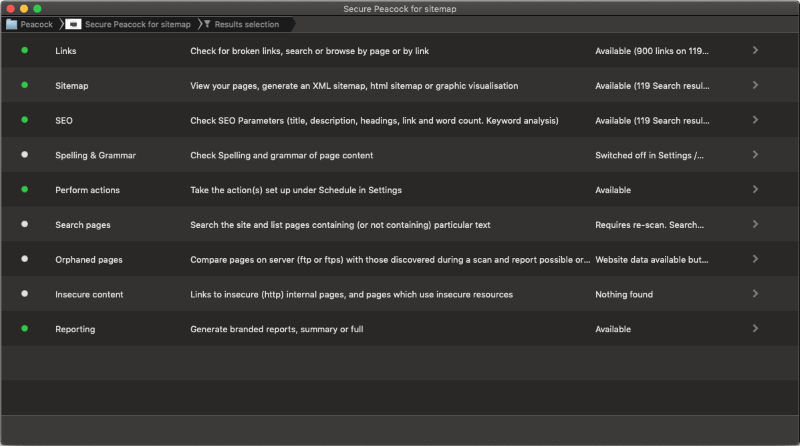The height and width of the screenshot is (446, 800).
Task: Click the white status dot for Orphaned pages
Action: coord(24,259)
